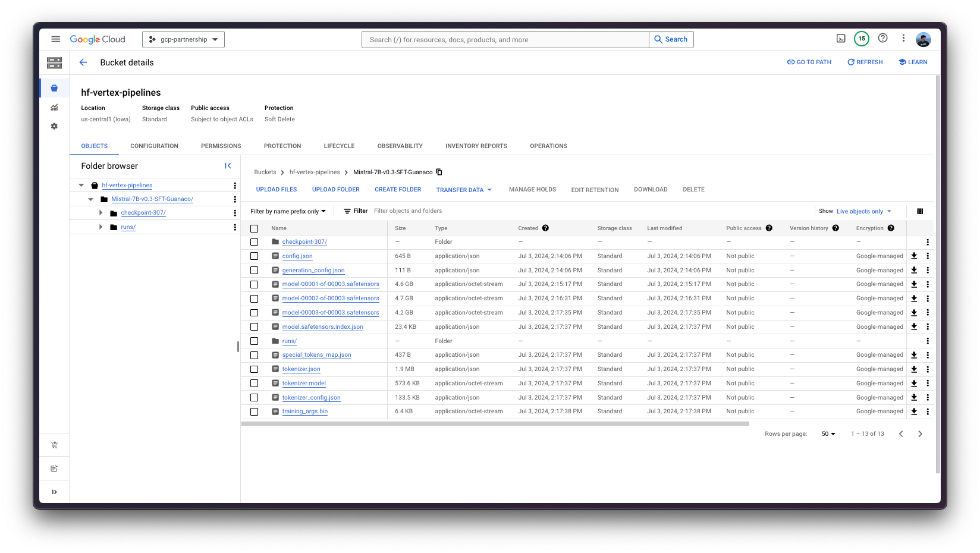Check the config.json row checkbox
This screenshot has height=553, width=980.
255,256
